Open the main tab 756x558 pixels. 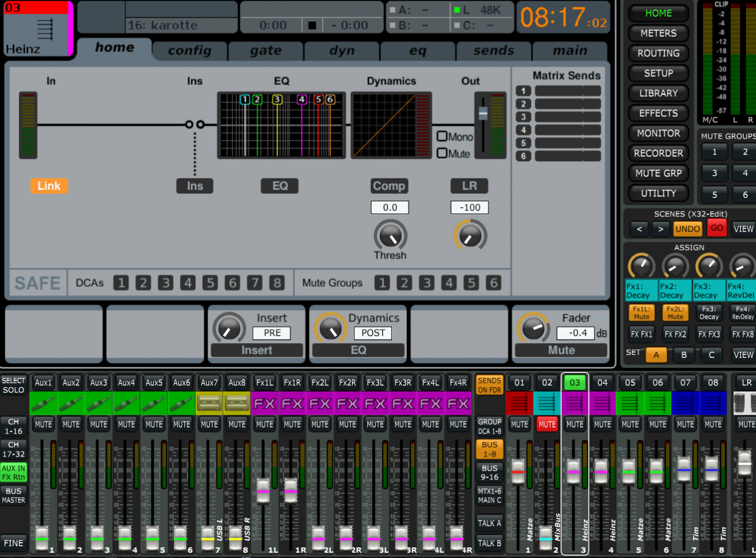[570, 51]
